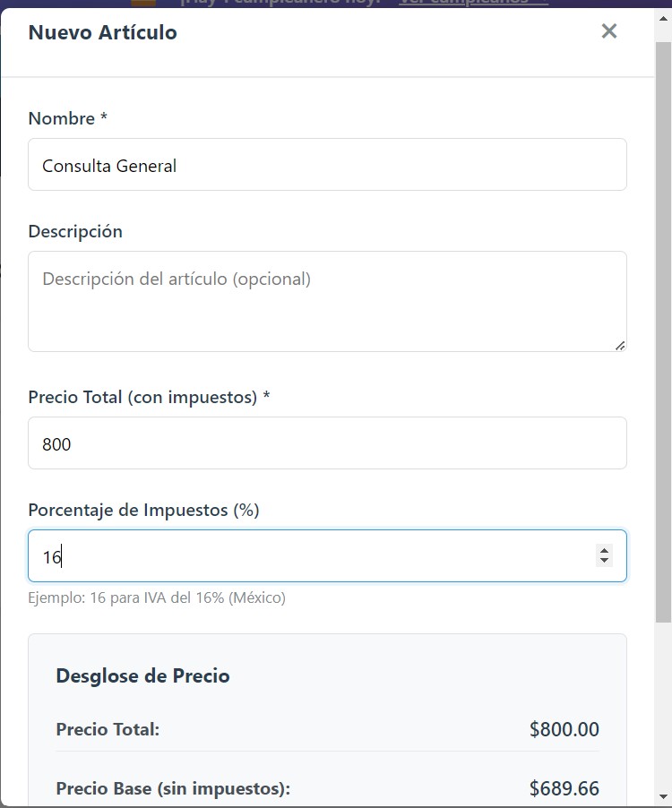Viewport: 672px width, 808px height.
Task: Select the Precio Total value of $800.00
Action: point(564,729)
